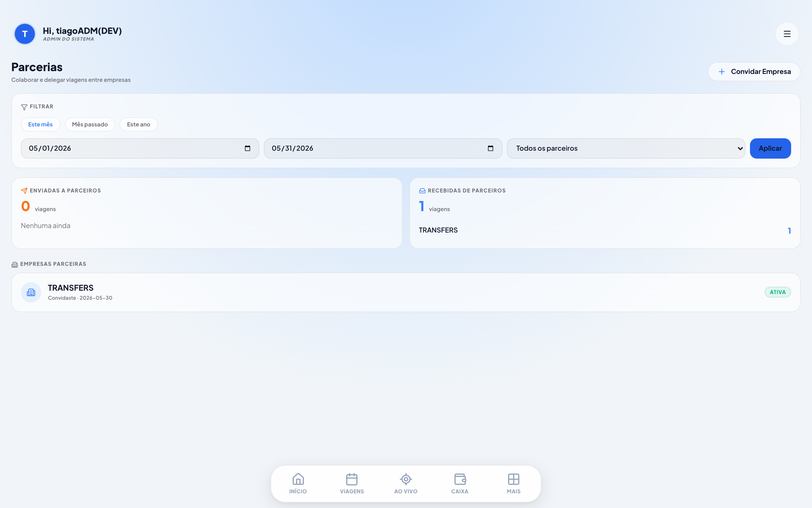Click the Empresas Parceiras building icon
Screen dimensions: 812x508
pos(15,265)
